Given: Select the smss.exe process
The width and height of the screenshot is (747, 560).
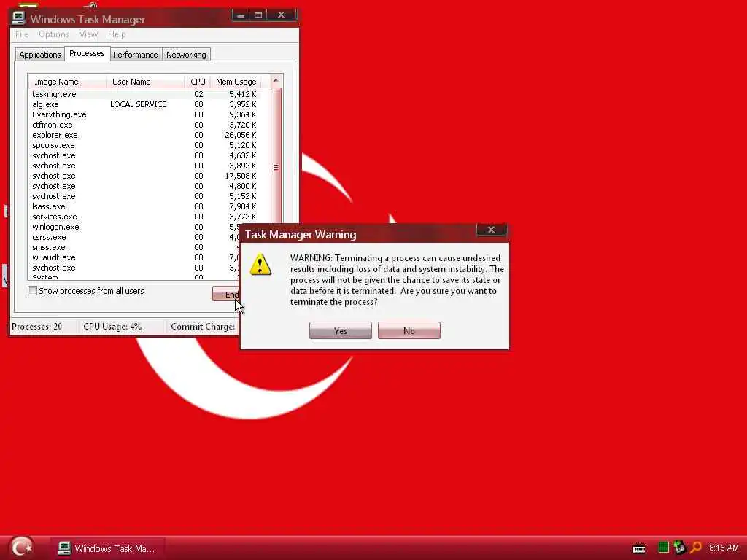Looking at the screenshot, I should 135,248.
